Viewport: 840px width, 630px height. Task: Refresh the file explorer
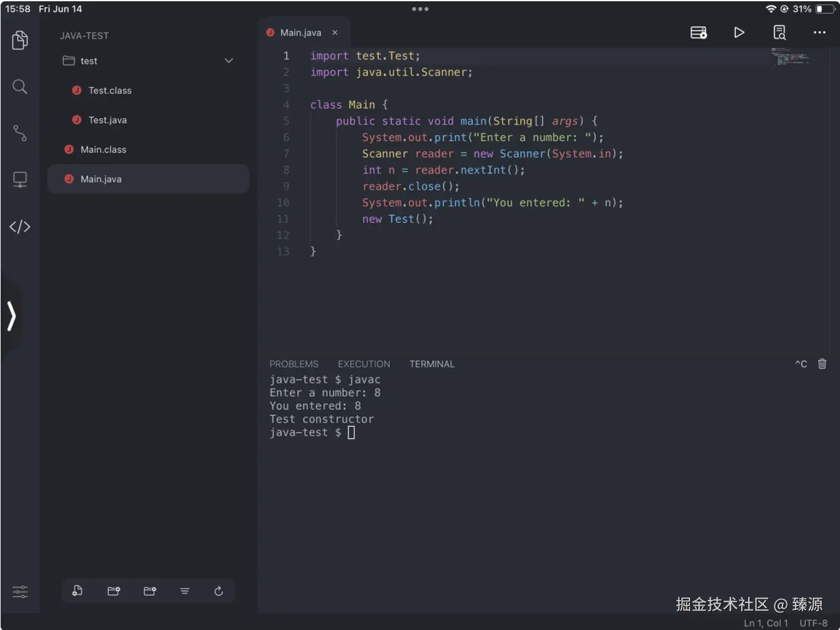pos(219,591)
